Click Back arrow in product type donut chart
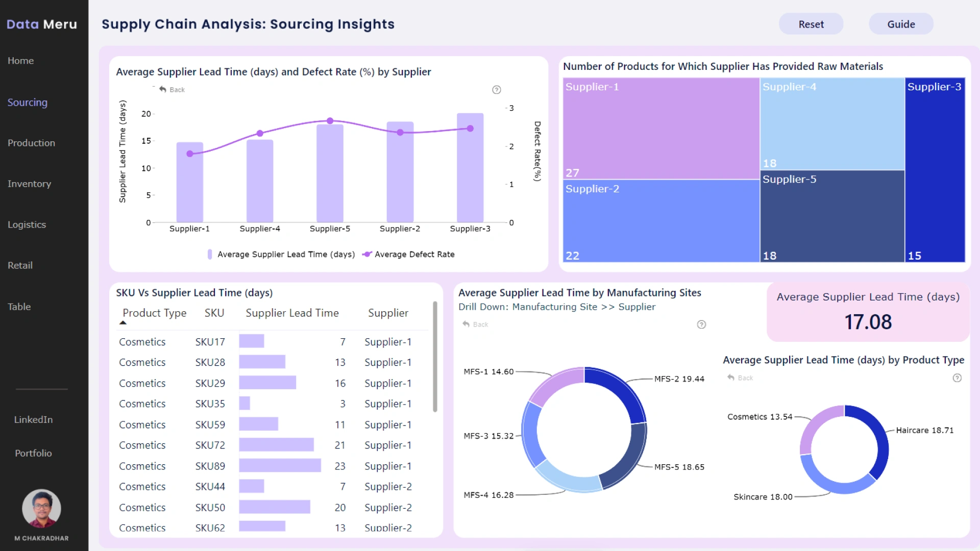Viewport: 980px width, 551px height. (x=731, y=378)
